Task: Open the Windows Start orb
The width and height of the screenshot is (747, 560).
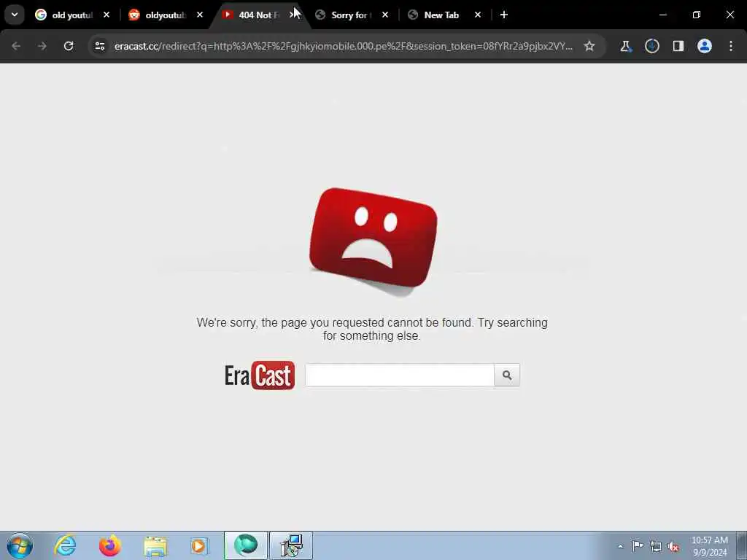Action: [x=20, y=545]
